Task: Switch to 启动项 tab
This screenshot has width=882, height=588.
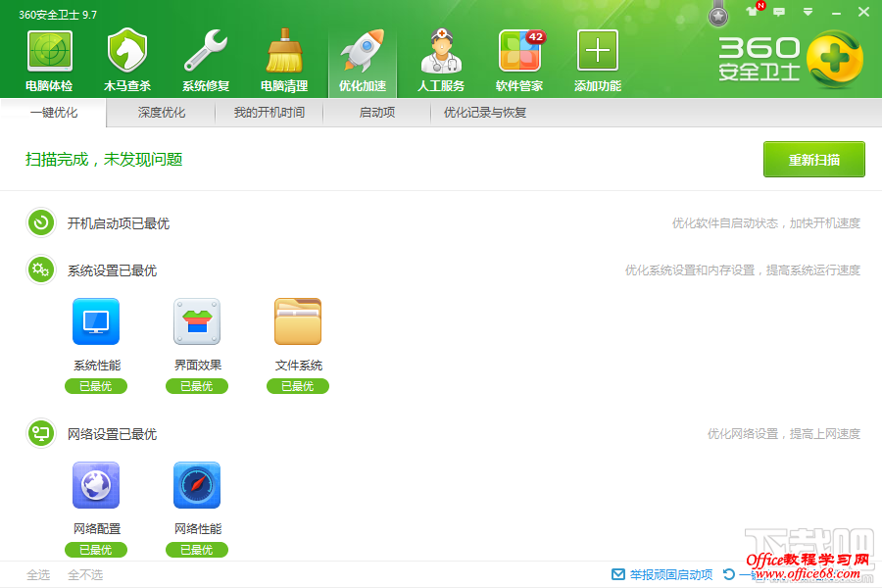Action: (x=377, y=113)
